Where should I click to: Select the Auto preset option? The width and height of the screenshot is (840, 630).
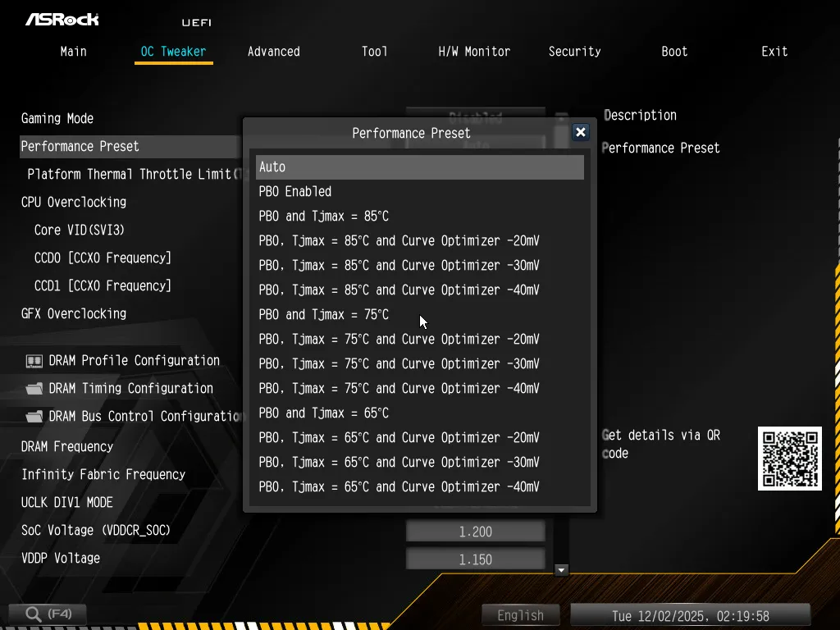(x=419, y=167)
